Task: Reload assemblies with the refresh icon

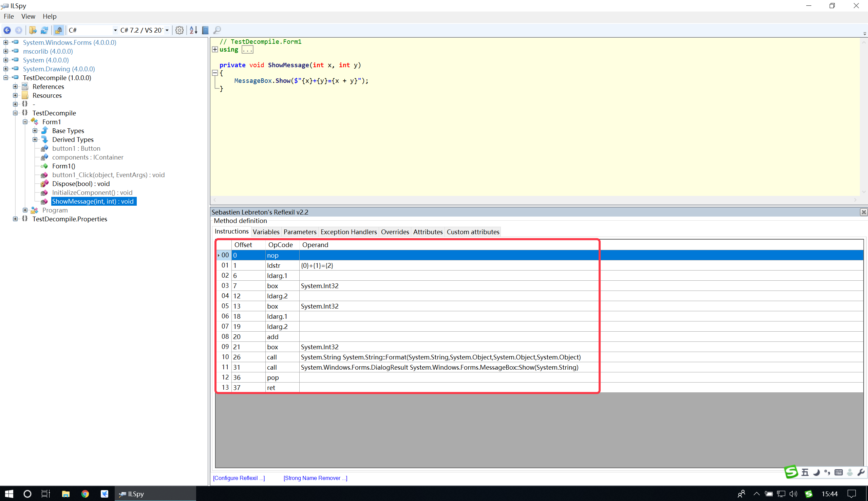Action: pos(44,30)
